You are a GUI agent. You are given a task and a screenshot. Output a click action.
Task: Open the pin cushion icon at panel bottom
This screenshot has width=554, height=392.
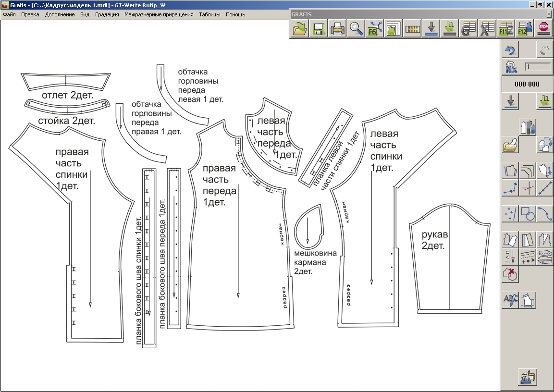pyautogui.click(x=528, y=377)
